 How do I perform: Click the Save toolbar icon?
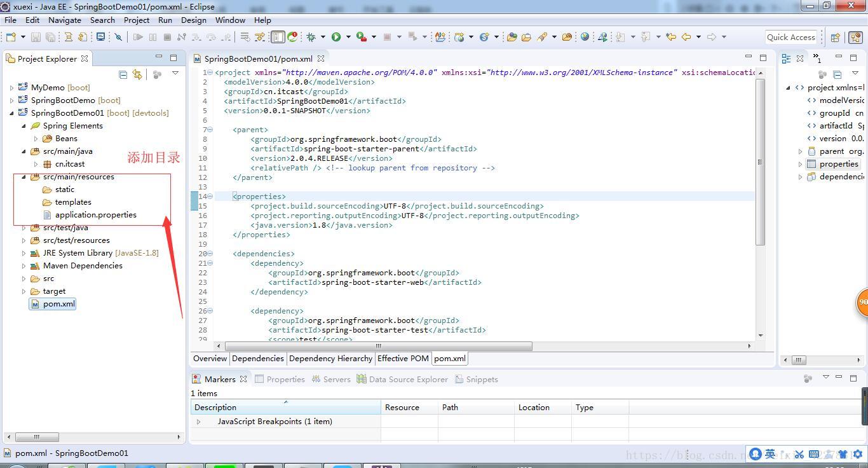(36, 37)
